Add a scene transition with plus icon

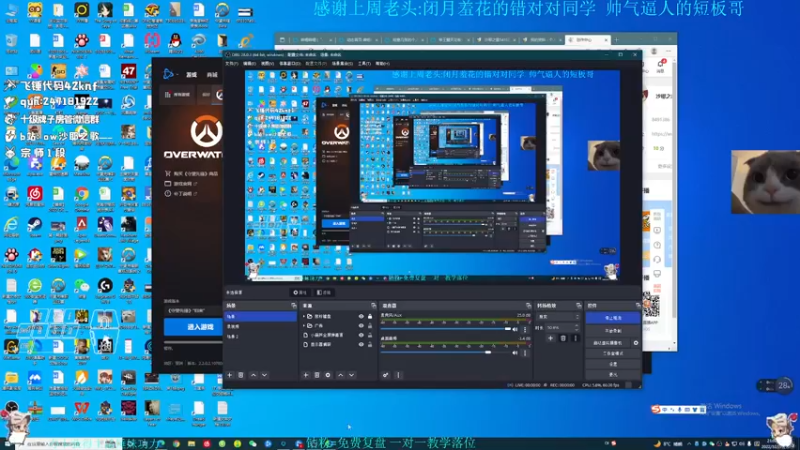[x=551, y=338]
